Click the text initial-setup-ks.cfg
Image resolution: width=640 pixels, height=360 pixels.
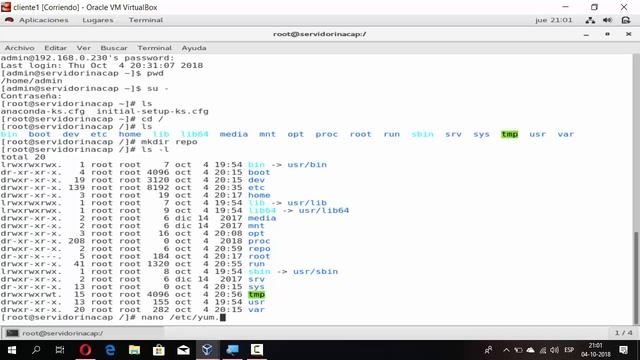pyautogui.click(x=152, y=111)
